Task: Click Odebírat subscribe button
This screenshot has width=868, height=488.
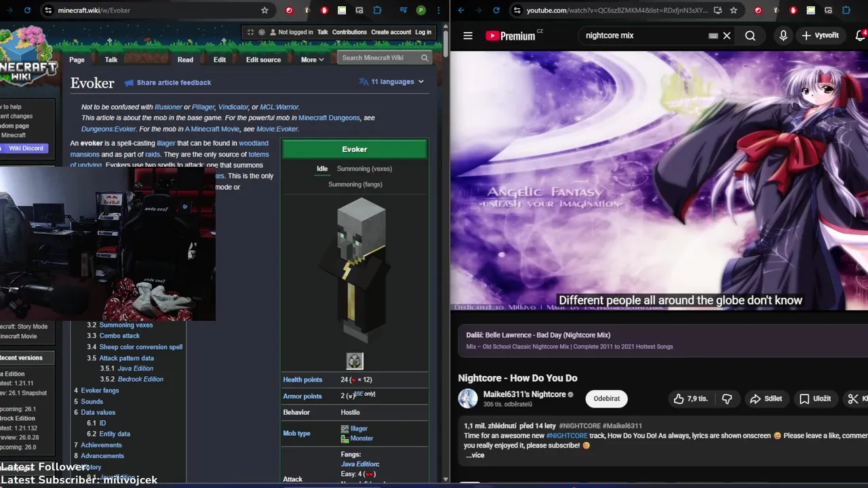Action: [x=606, y=399]
